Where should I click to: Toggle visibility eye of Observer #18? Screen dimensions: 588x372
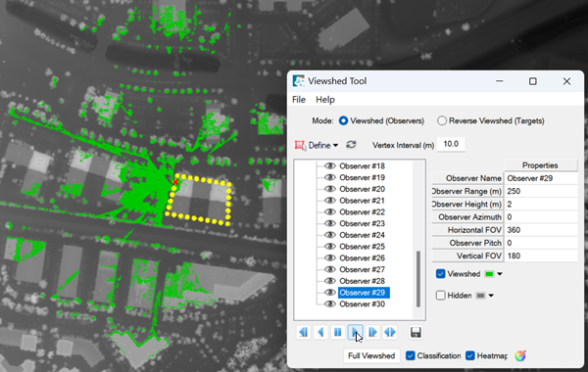(x=329, y=166)
